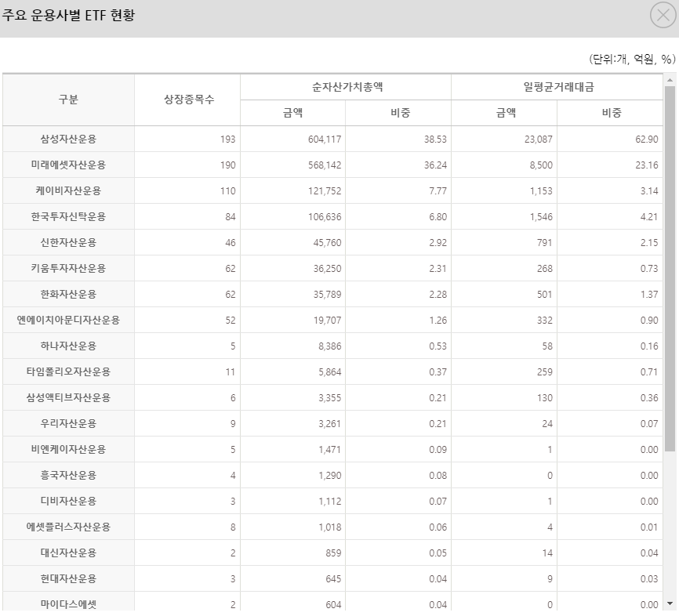The height and width of the screenshot is (616, 679).
Task: Click the 190 listed count cell
Action: (x=228, y=165)
